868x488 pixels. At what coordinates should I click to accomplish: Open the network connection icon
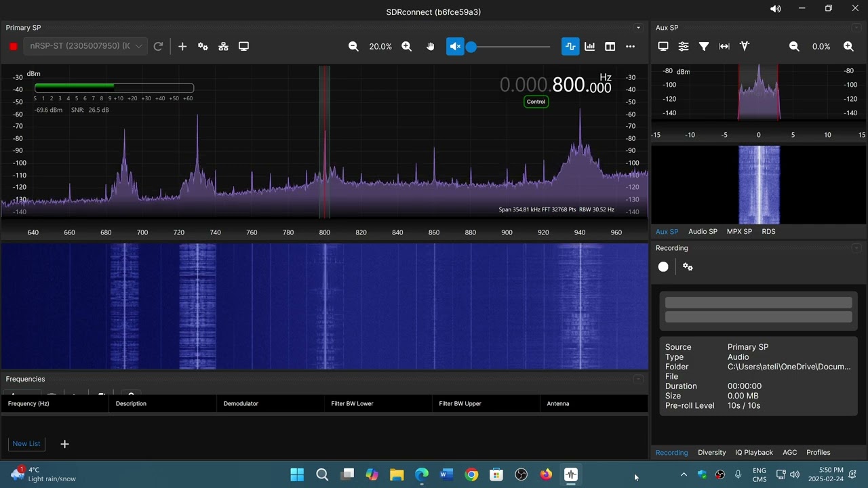(223, 46)
